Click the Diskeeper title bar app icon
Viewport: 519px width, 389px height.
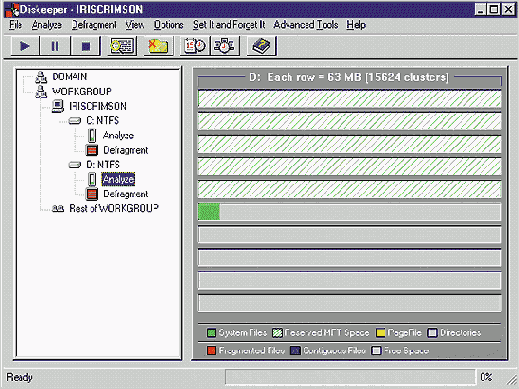click(x=11, y=10)
